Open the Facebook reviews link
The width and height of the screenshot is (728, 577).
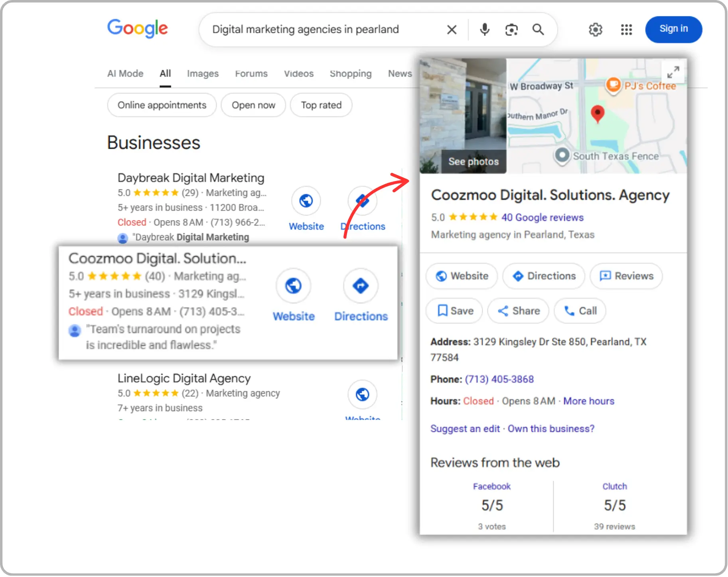click(492, 486)
